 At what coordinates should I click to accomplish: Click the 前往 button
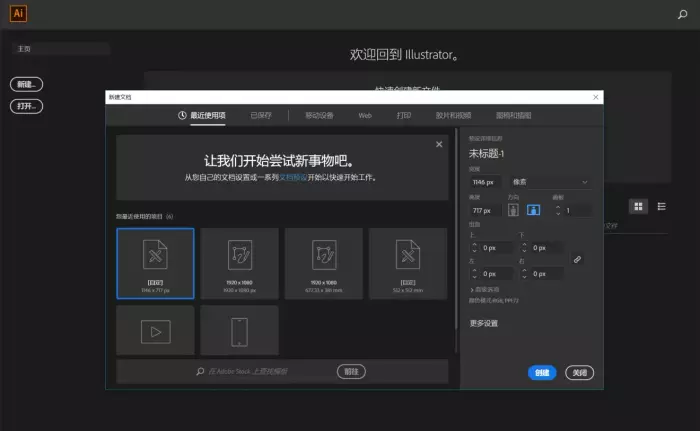351,372
